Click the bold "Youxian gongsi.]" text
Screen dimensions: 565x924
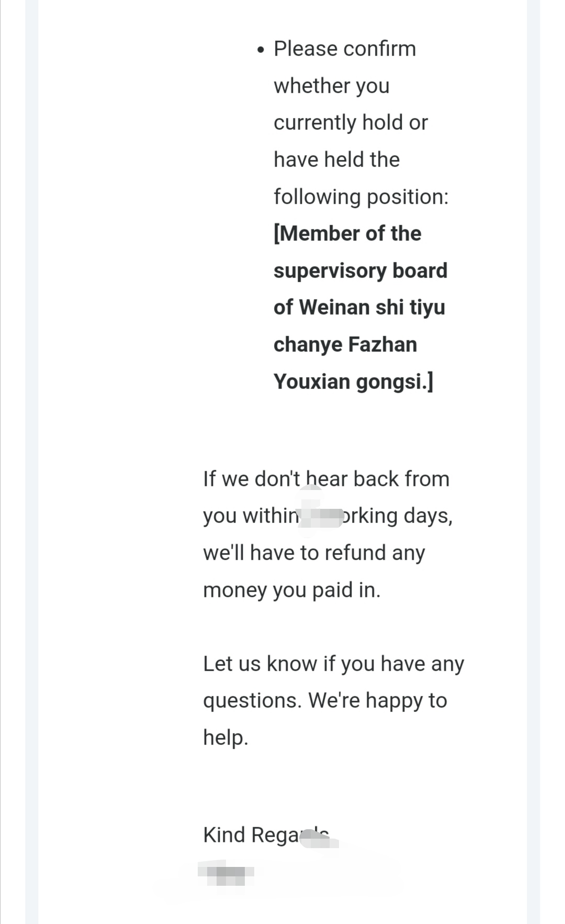point(353,382)
